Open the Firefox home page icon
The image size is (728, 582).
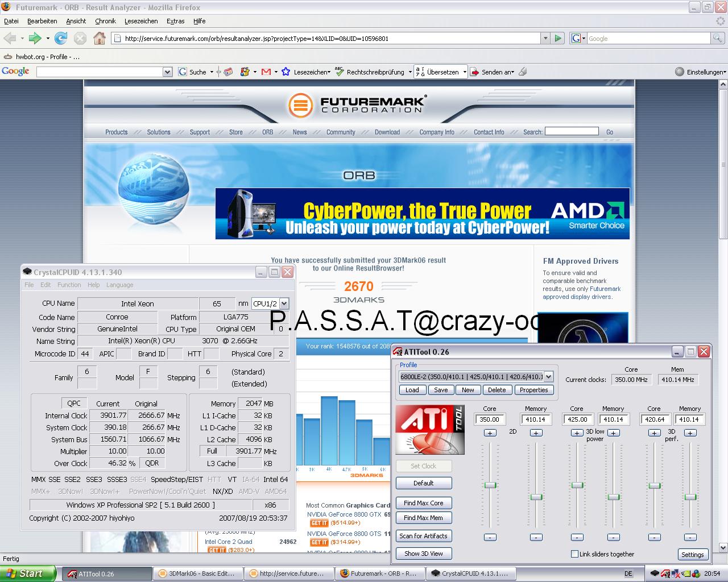[x=100, y=38]
